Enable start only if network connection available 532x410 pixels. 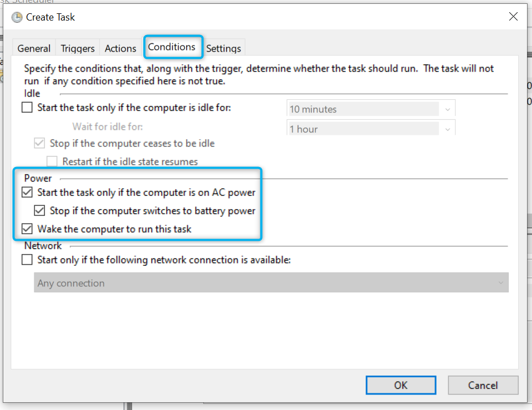point(27,259)
